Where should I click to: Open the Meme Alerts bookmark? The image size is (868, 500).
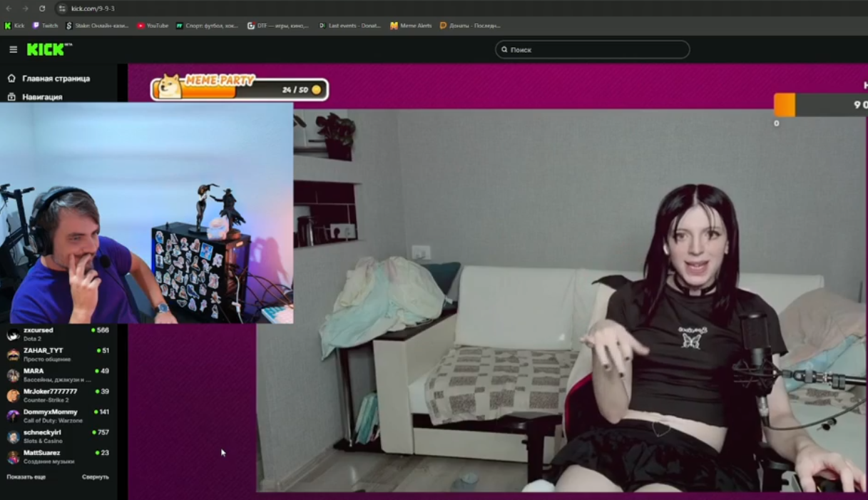click(411, 26)
